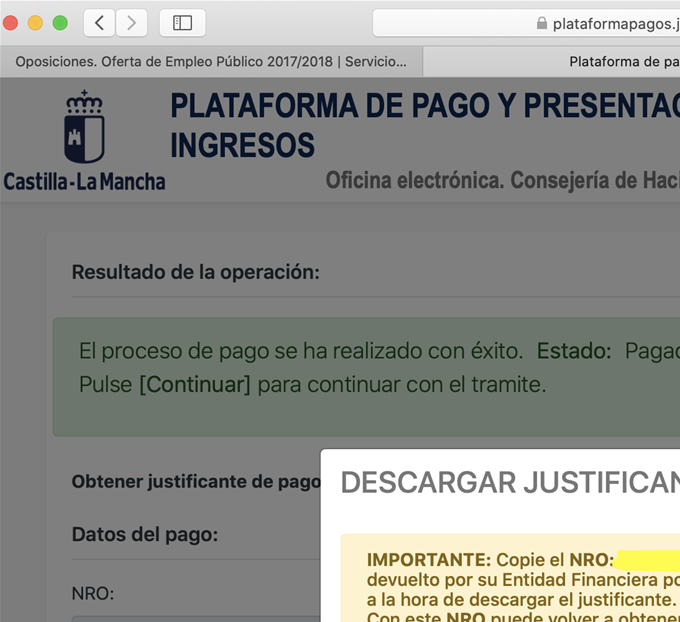Go forward with the Safari forward arrow
Image resolution: width=680 pixels, height=622 pixels.
(x=131, y=23)
